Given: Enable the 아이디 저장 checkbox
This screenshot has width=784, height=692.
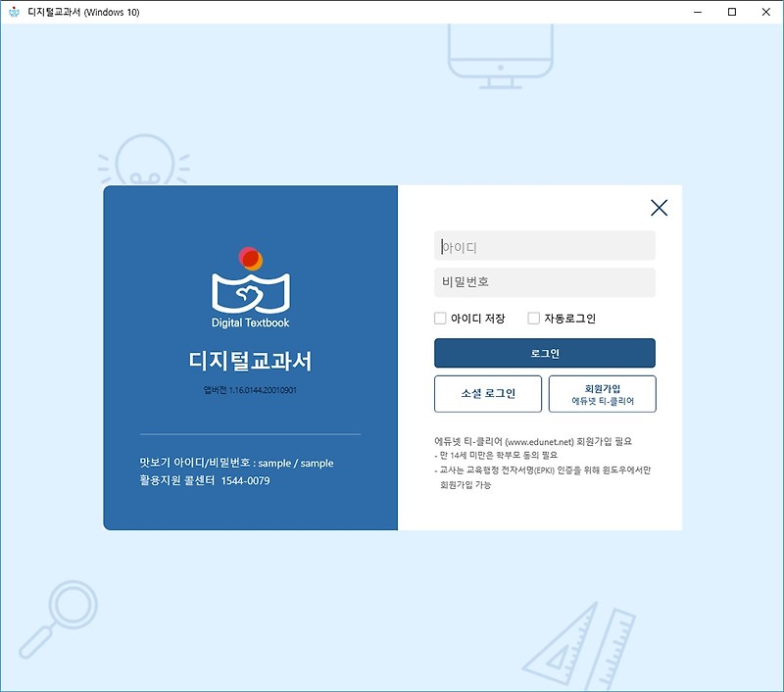Looking at the screenshot, I should (440, 319).
